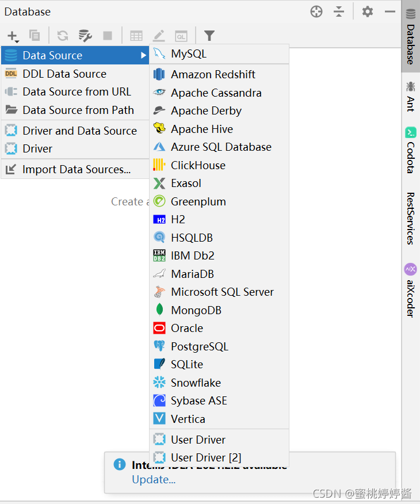
Task: Choose Data Source from Path
Action: [x=75, y=110]
